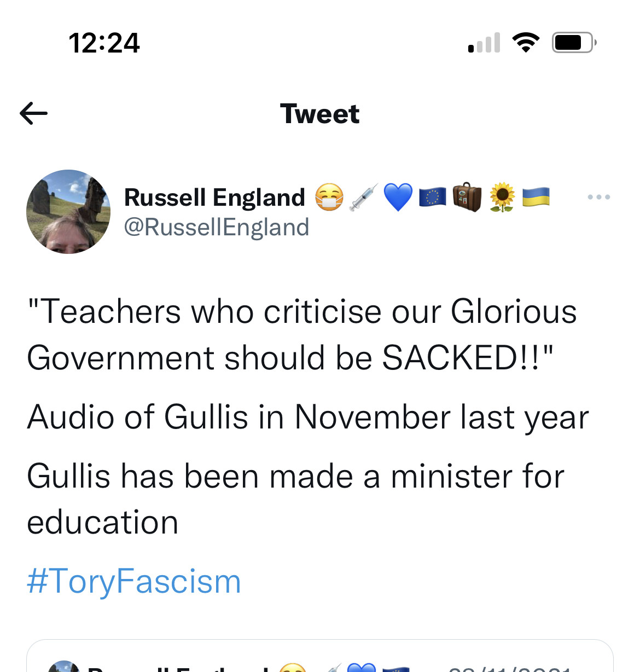This screenshot has width=640, height=672.
Task: Tap the EU flag emoji
Action: point(433,198)
